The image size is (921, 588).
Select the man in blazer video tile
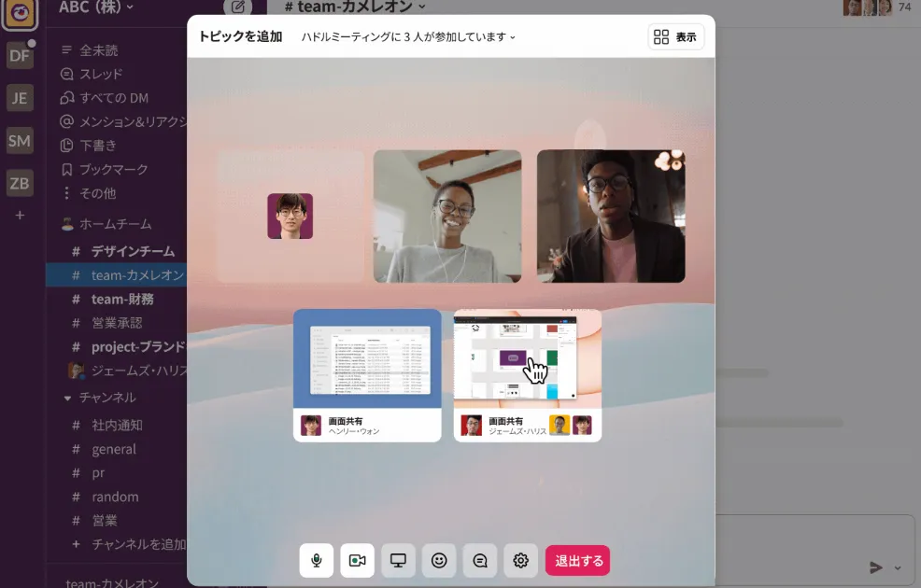(x=611, y=216)
